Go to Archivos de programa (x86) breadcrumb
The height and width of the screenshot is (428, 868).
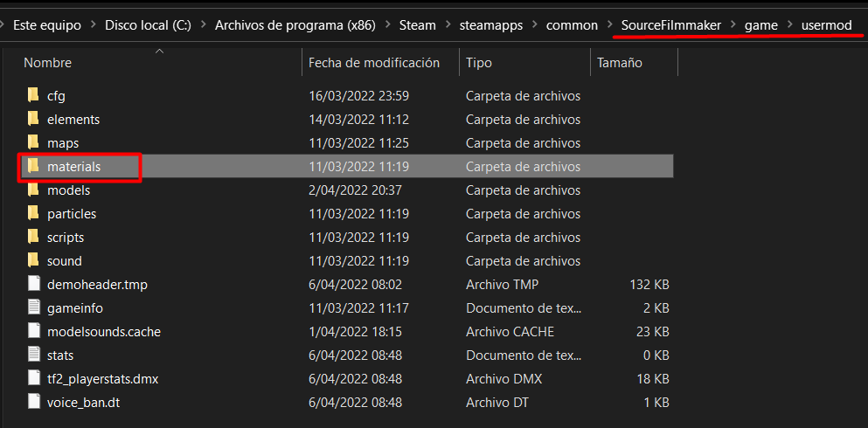pyautogui.click(x=295, y=25)
